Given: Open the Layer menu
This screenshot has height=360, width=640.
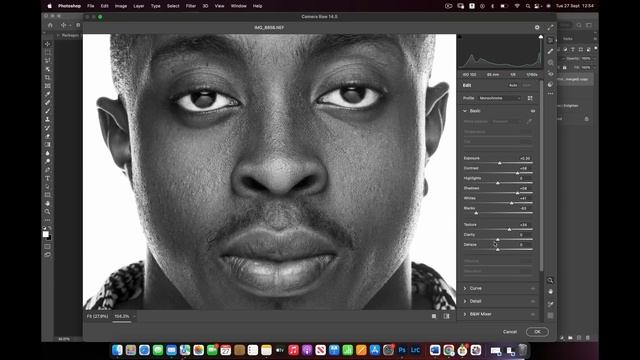Looking at the screenshot, I should [x=139, y=6].
